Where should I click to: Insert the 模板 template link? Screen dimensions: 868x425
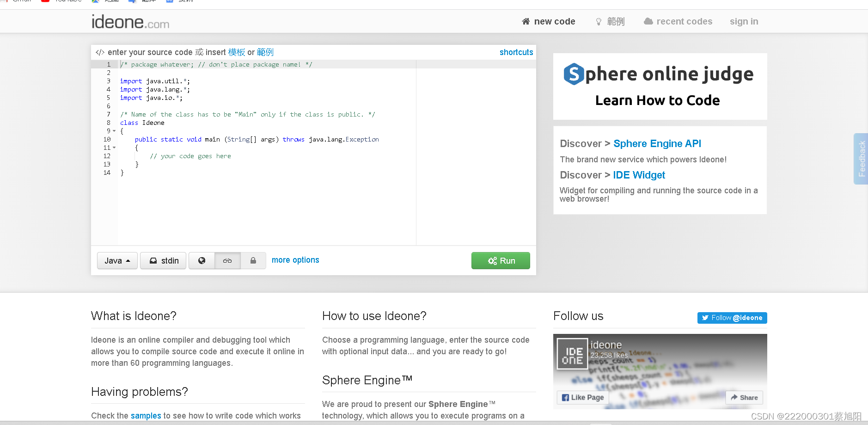coord(237,52)
